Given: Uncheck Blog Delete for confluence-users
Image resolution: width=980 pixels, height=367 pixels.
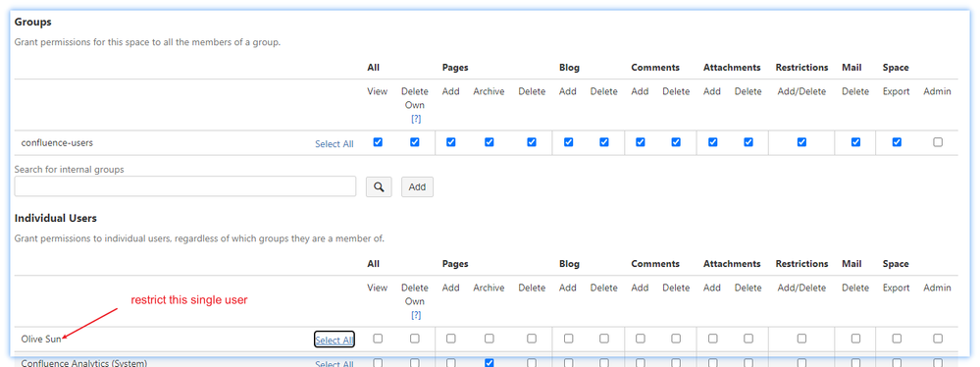Looking at the screenshot, I should pos(603,142).
